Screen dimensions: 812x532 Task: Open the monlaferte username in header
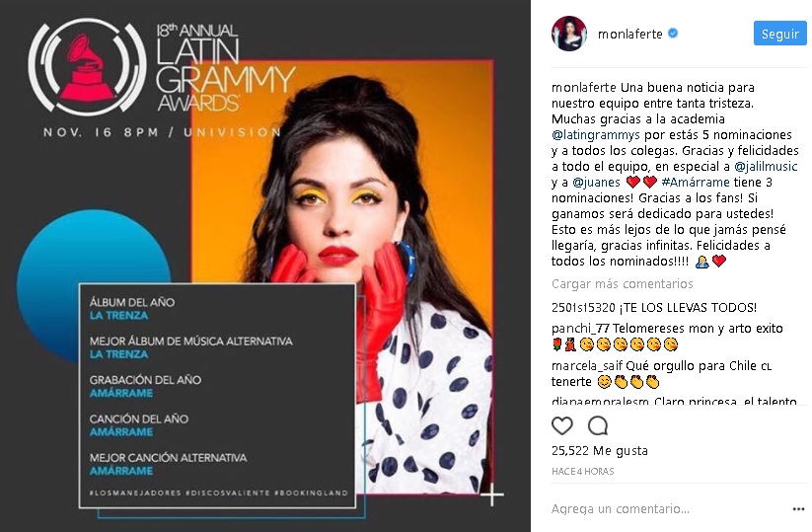630,34
